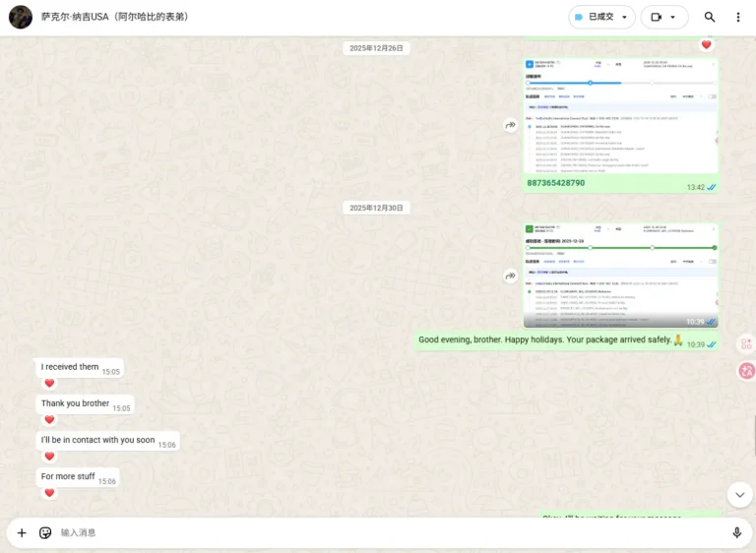Start voice message with microphone
Viewport: 756px width, 553px height.
[x=736, y=532]
